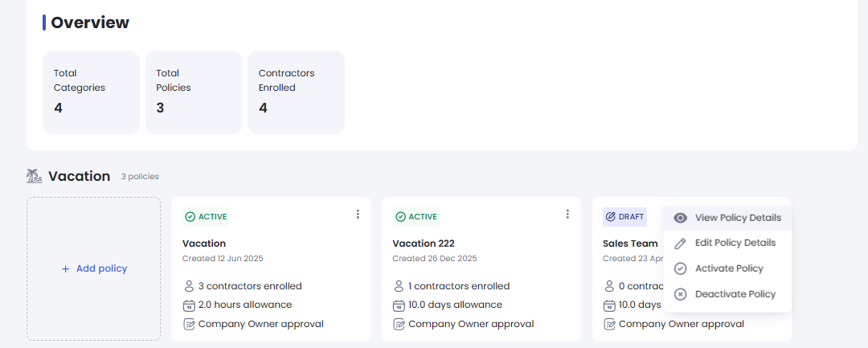The height and width of the screenshot is (348, 868).
Task: Open three-dot menu on Vacation 222 card
Action: pos(567,215)
